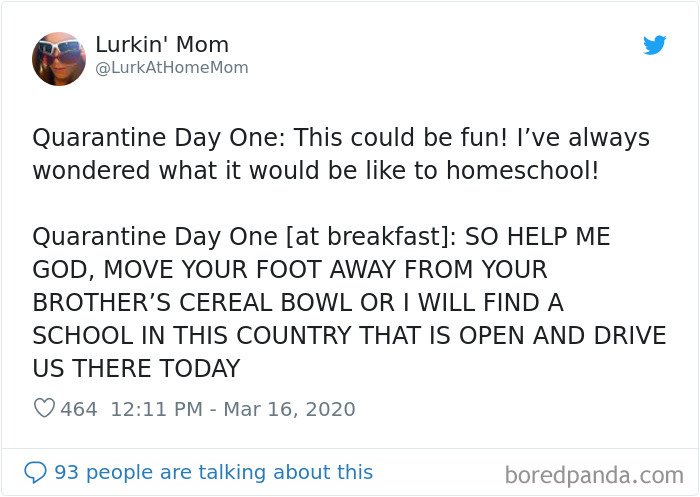700x497 pixels.
Task: Click the 'CEREAL BOWL' phrase
Action: tap(265, 302)
